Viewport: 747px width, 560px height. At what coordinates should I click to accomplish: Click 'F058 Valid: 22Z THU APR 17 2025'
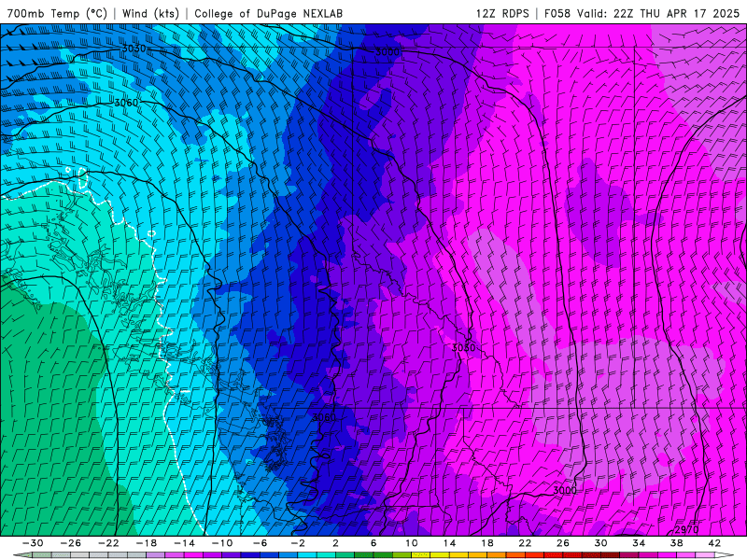641,13
